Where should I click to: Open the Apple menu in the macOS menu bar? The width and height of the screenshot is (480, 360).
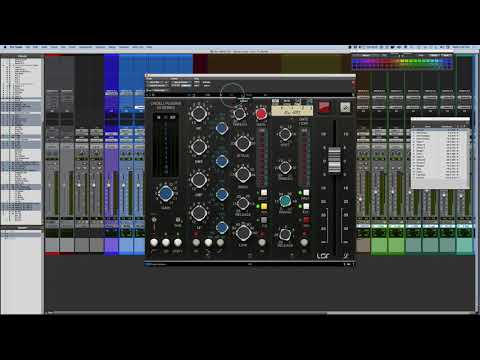[5, 47]
